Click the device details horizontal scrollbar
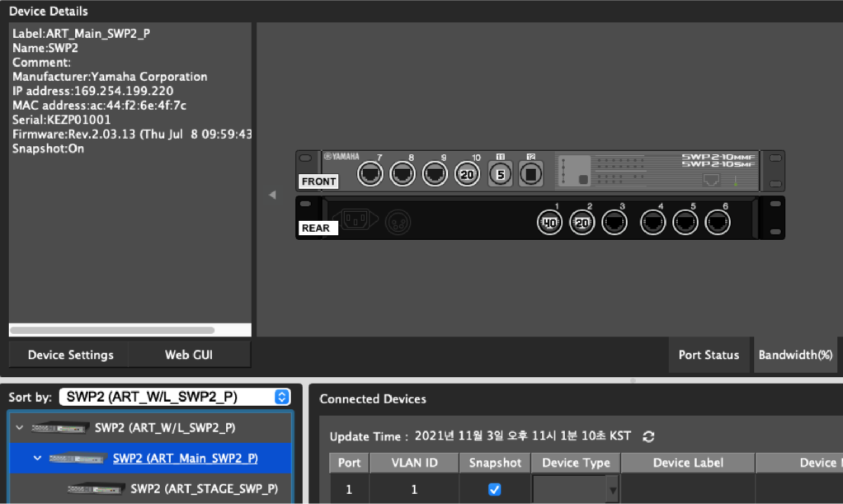 [112, 330]
